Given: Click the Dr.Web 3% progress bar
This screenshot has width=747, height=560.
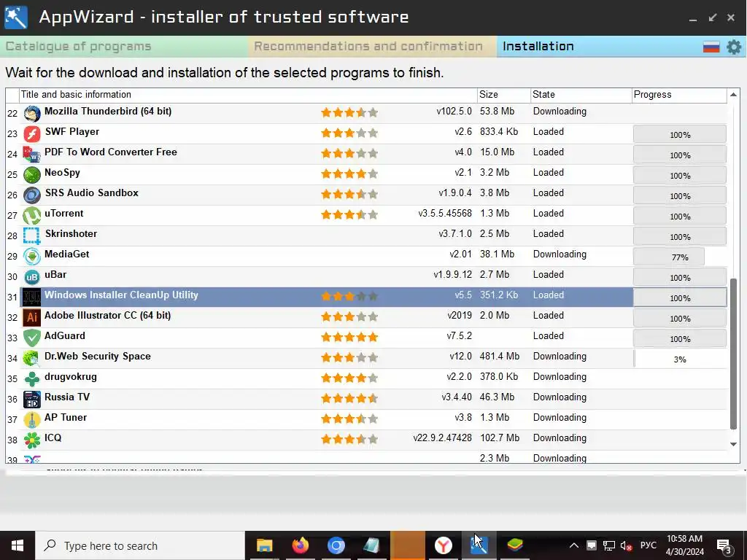Looking at the screenshot, I should [x=680, y=359].
